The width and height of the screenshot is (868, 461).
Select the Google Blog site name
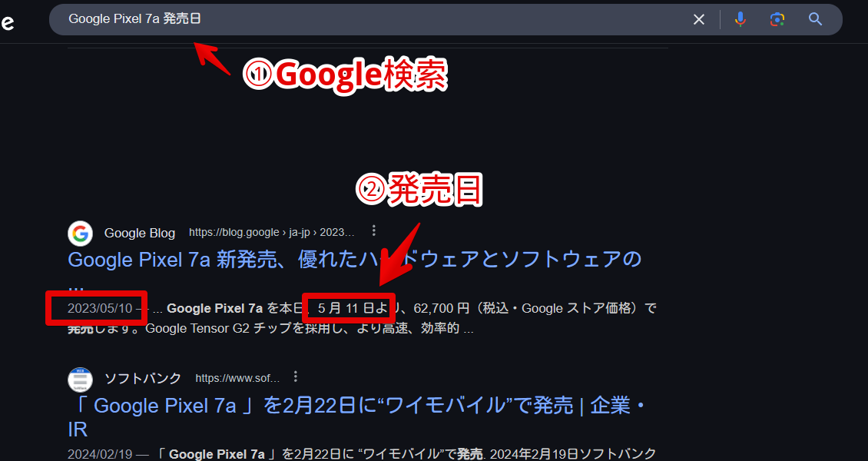140,233
